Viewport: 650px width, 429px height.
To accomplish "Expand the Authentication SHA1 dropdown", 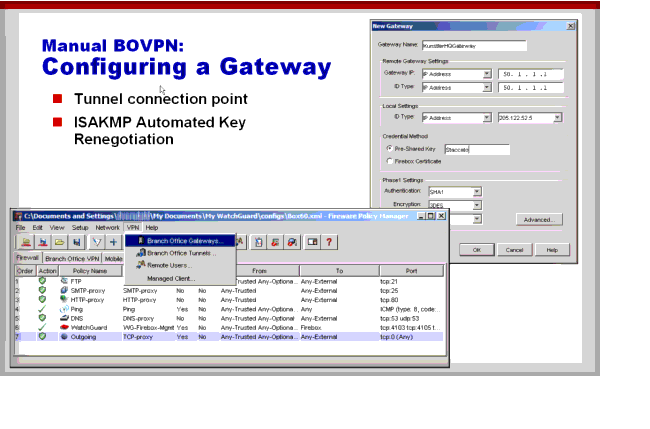I will (477, 191).
